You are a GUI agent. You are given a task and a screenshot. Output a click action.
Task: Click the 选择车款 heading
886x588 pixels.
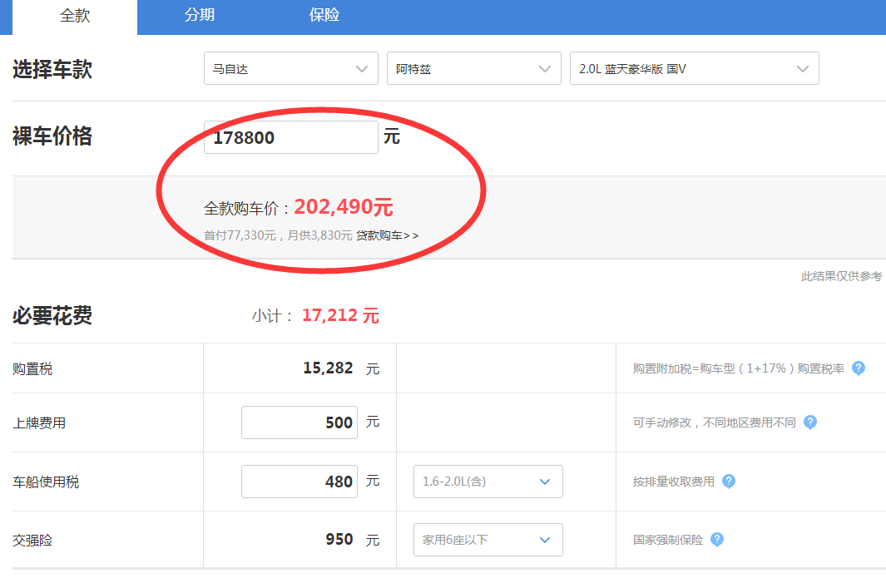click(52, 70)
